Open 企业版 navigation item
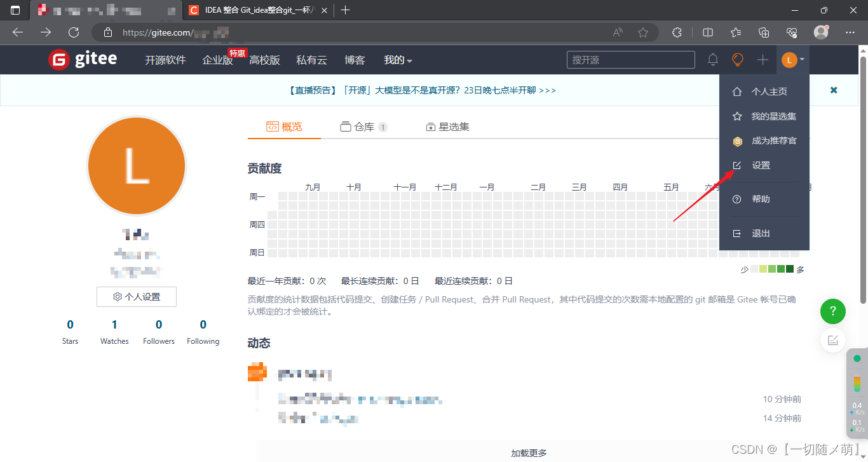 pyautogui.click(x=218, y=60)
